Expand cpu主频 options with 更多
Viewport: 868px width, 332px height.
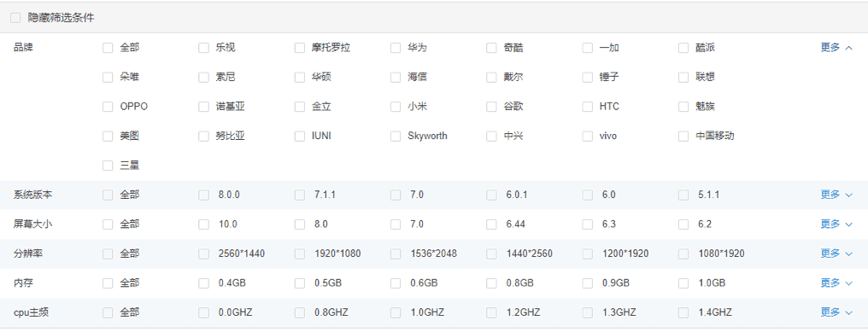pos(836,312)
